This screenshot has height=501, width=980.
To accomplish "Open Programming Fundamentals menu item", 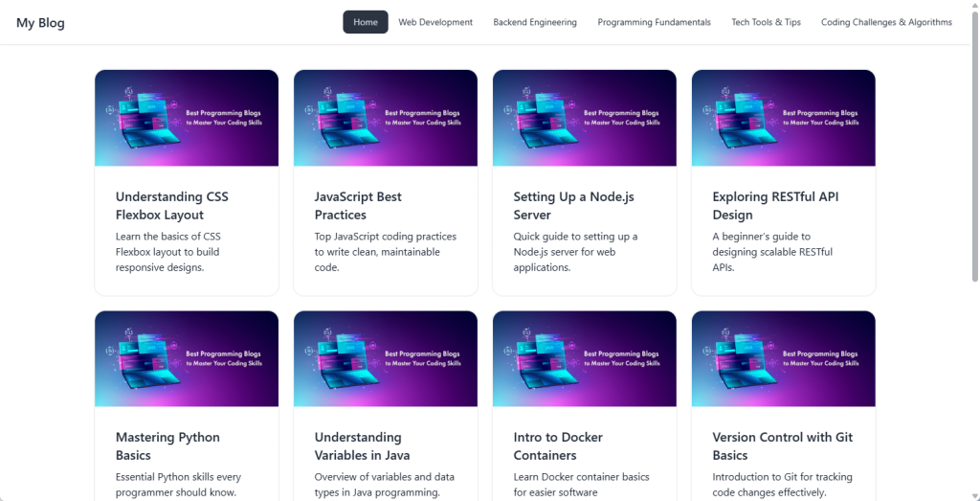I will coord(654,22).
